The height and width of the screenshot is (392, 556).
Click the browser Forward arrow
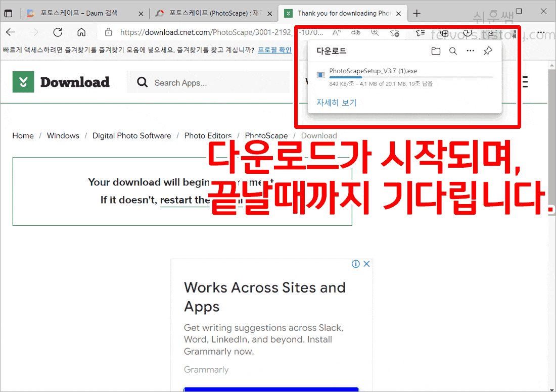(34, 32)
